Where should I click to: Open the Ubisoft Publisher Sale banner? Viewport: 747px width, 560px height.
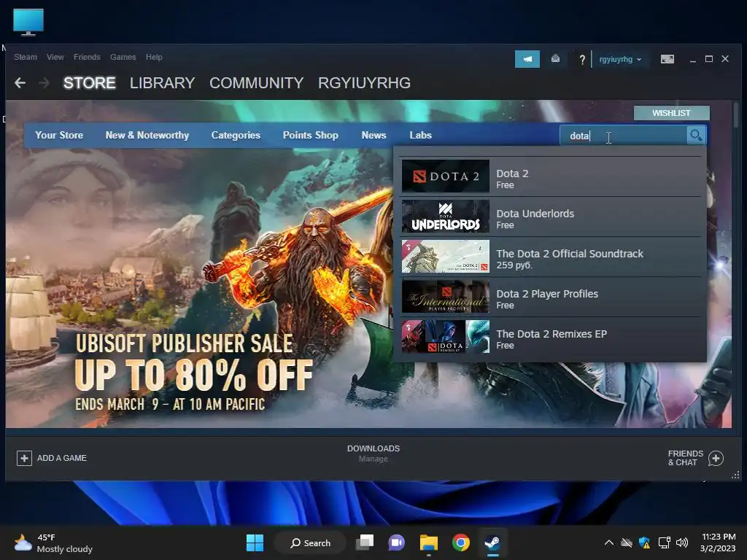pyautogui.click(x=194, y=371)
